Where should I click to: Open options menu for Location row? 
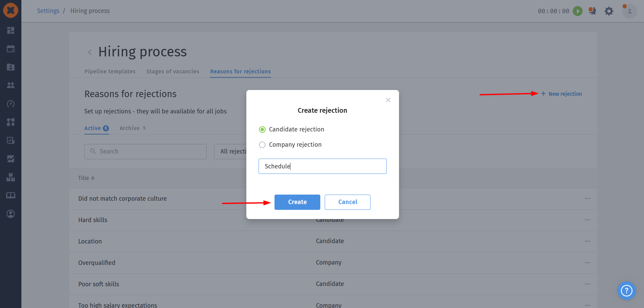point(587,241)
